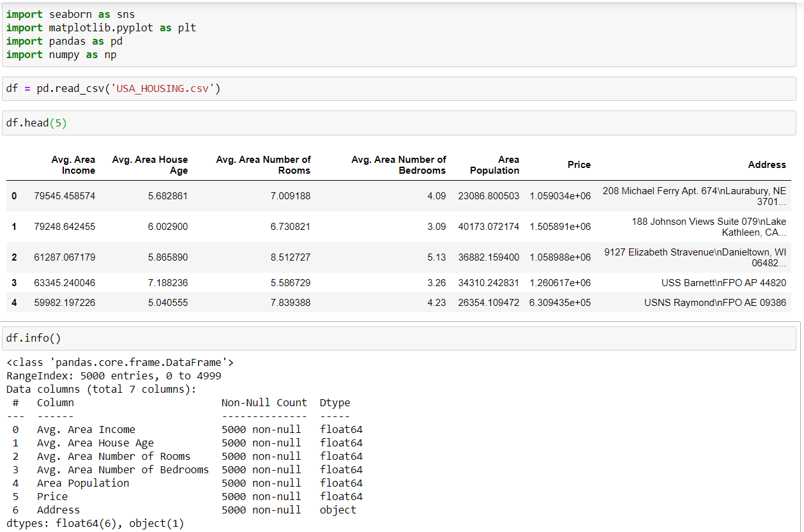
Task: Click population value 26354.109472
Action: click(489, 303)
